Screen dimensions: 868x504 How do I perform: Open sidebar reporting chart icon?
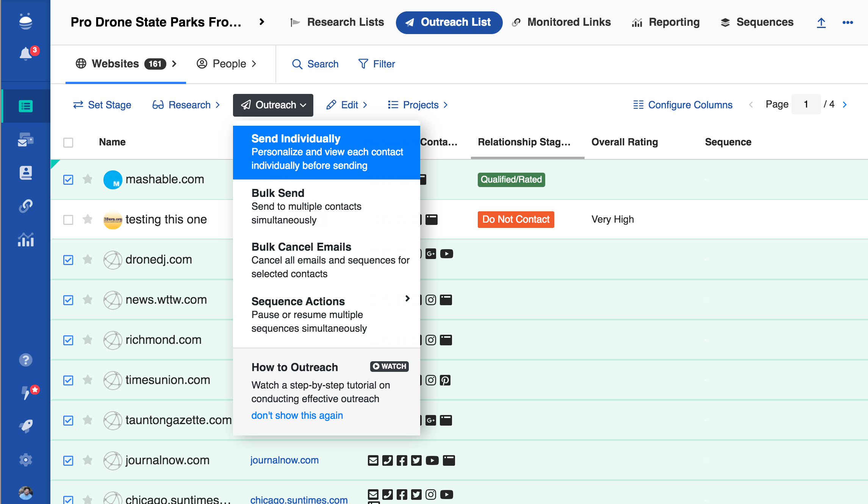(x=25, y=240)
